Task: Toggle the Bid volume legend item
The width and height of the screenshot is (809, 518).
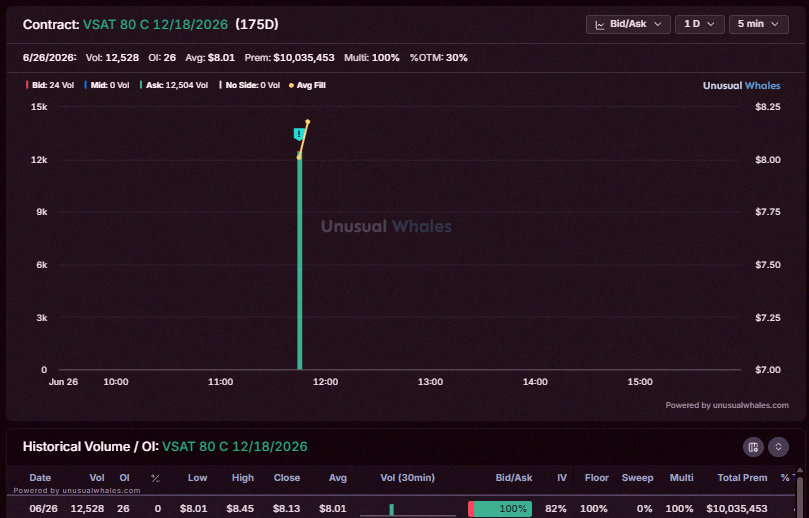Action: [50, 85]
